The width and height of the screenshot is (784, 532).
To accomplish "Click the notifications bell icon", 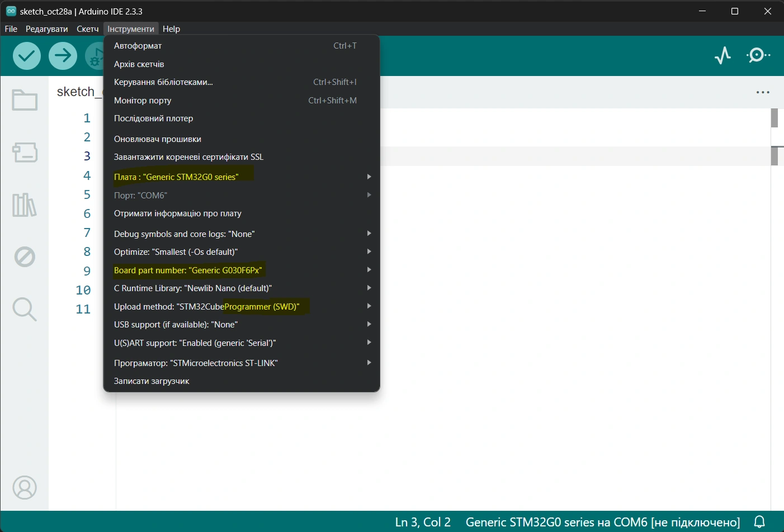I will pos(759,522).
